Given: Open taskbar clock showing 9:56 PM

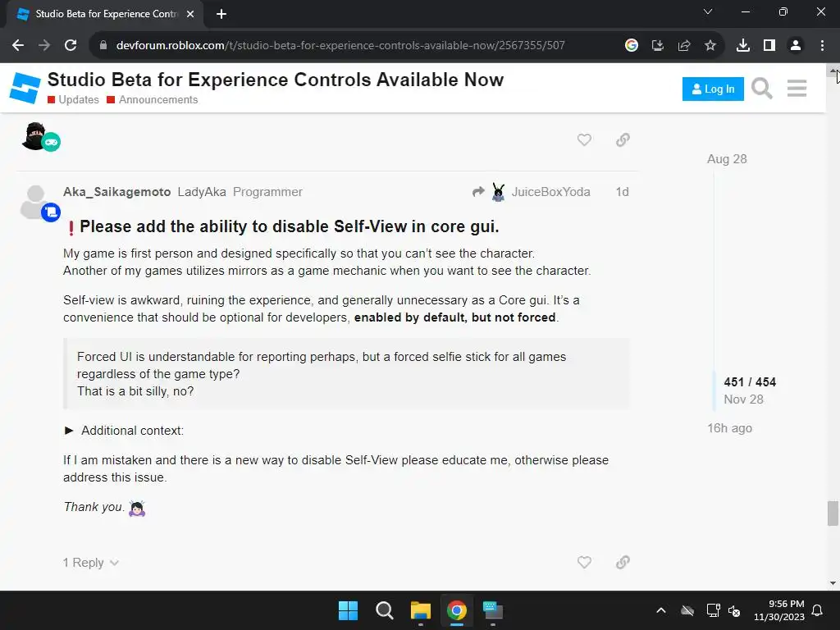Looking at the screenshot, I should (779, 610).
